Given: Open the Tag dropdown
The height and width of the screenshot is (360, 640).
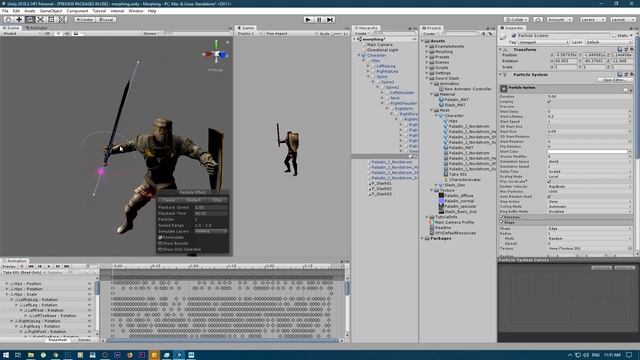Looking at the screenshot, I should 543,42.
